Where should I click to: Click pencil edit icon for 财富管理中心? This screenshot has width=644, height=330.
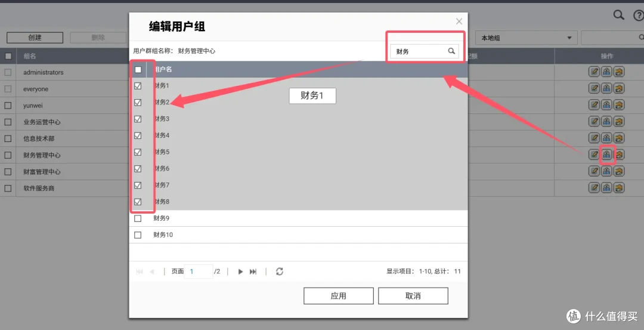594,171
